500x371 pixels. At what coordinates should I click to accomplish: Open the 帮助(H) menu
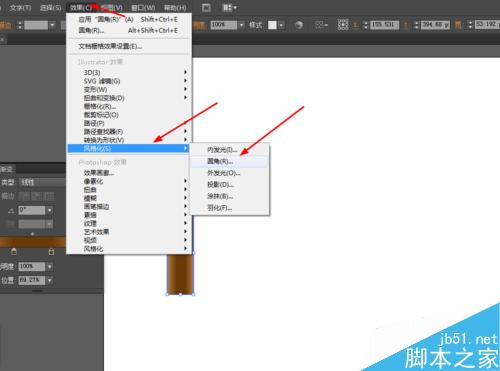pos(175,8)
